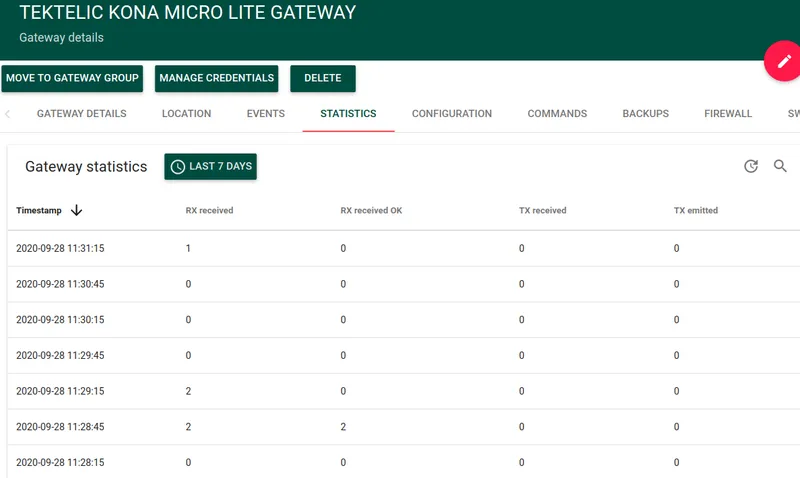Select row timestamp 2020-09-28 11:28:15
Screen dimensions: 800x478
click(x=60, y=463)
